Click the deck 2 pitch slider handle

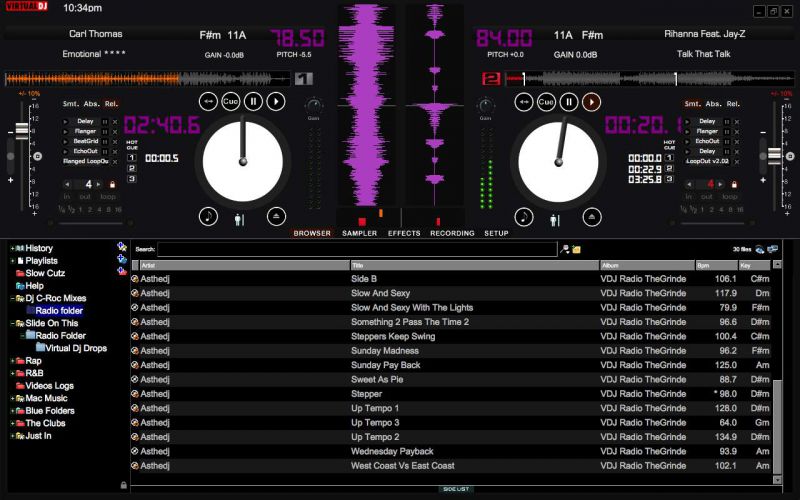coord(774,156)
